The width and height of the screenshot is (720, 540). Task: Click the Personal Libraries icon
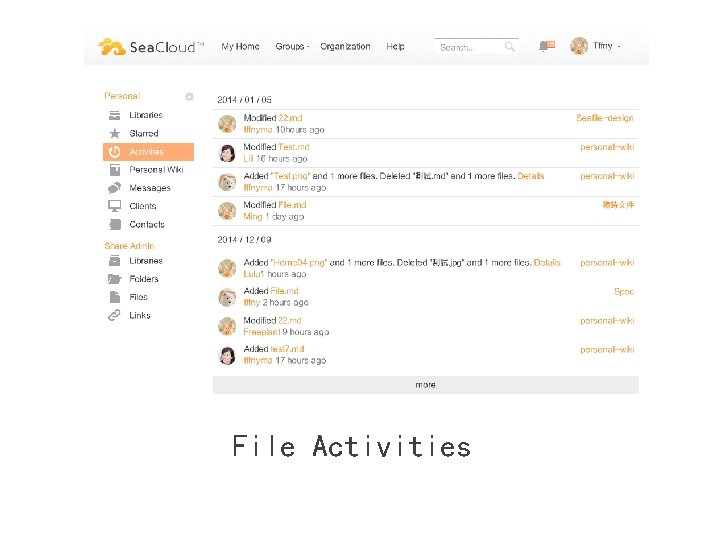pos(114,115)
